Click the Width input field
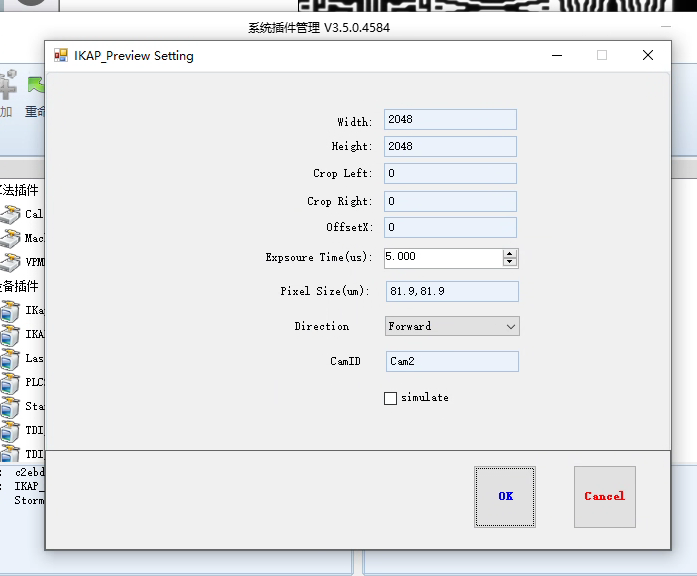The image size is (697, 576). [x=450, y=120]
